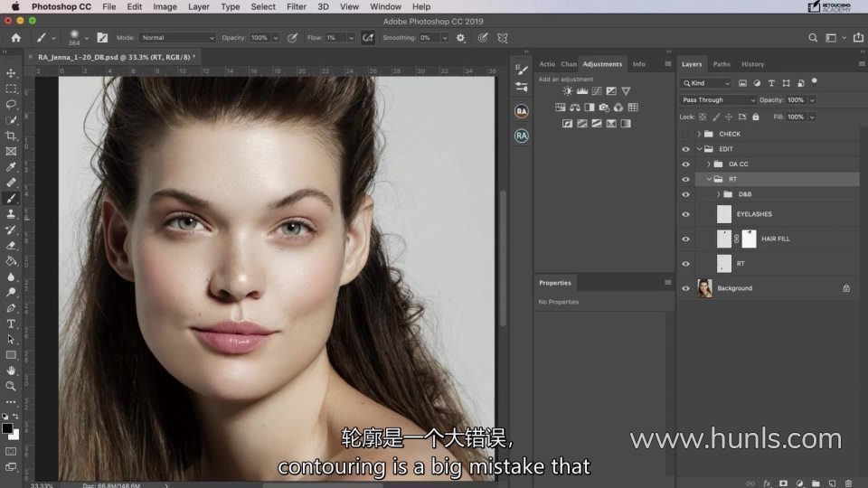Toggle symmetry painting butterfly icon
Screen dimensions: 868x488
(502, 38)
